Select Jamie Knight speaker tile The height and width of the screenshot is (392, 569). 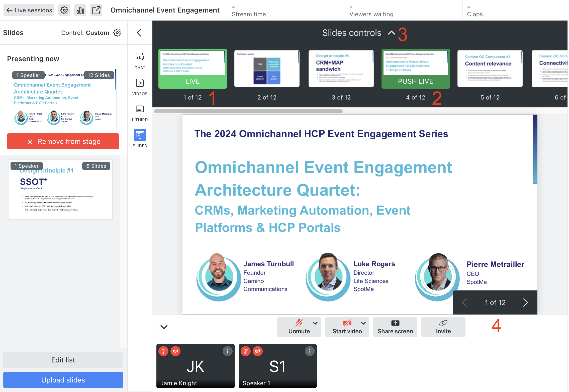point(196,366)
